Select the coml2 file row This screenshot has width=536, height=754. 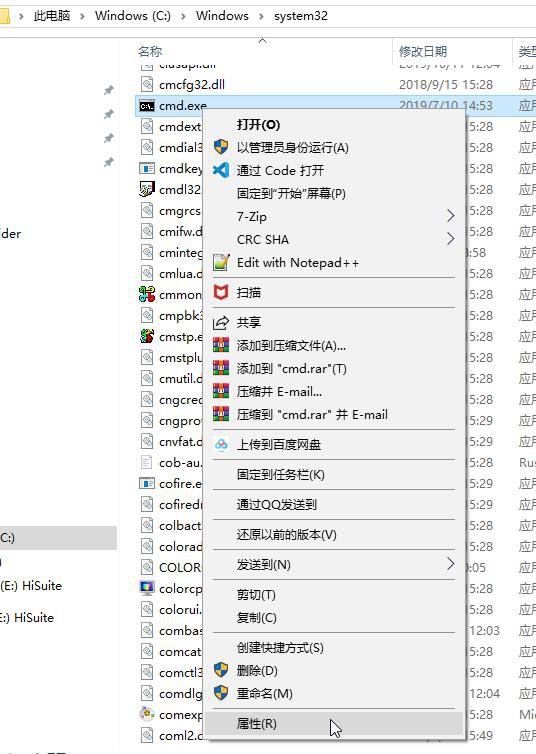click(171, 735)
